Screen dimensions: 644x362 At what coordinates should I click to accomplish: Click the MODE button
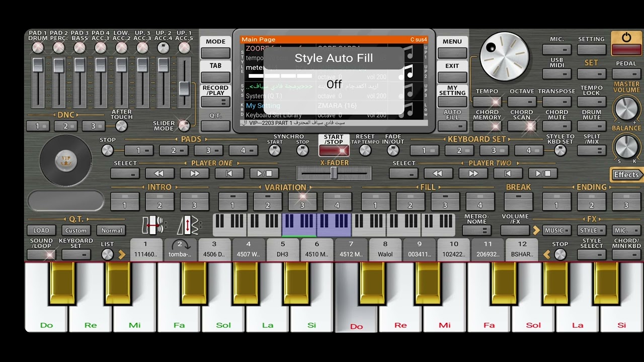[215, 53]
